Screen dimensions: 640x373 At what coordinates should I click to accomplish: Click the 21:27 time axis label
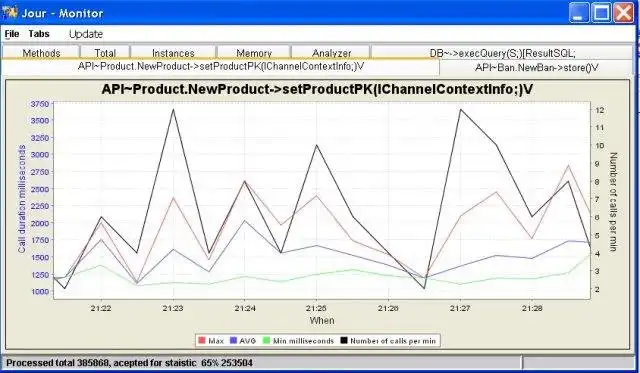click(x=460, y=309)
